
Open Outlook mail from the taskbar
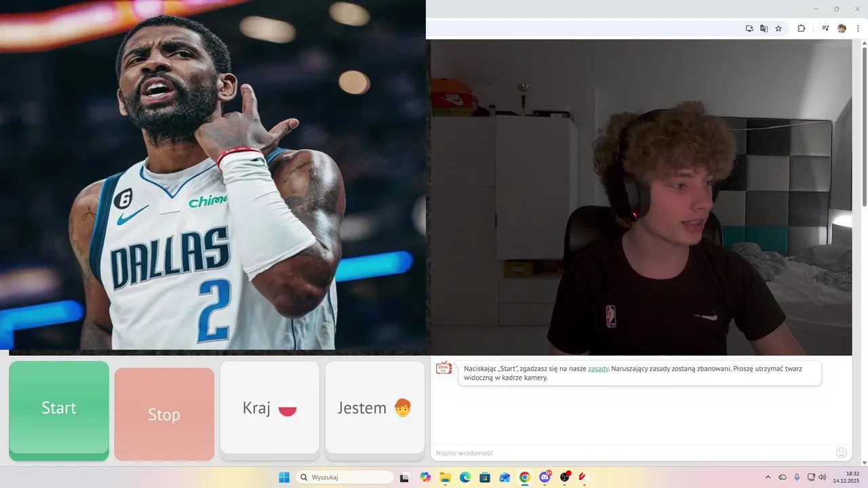[505, 477]
